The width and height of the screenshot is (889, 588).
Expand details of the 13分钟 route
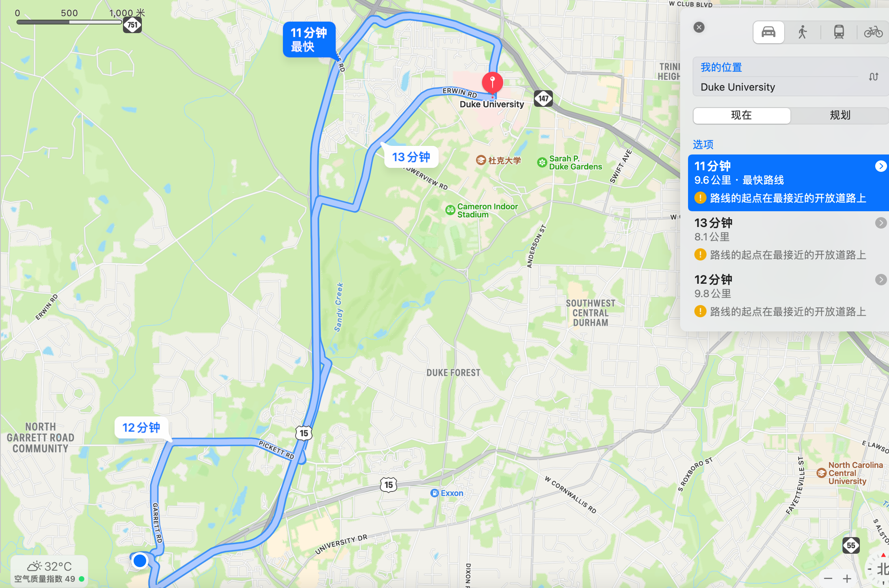[x=880, y=223]
